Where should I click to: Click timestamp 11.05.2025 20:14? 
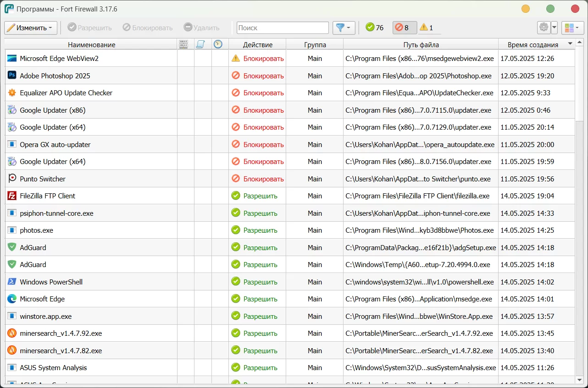tap(527, 127)
